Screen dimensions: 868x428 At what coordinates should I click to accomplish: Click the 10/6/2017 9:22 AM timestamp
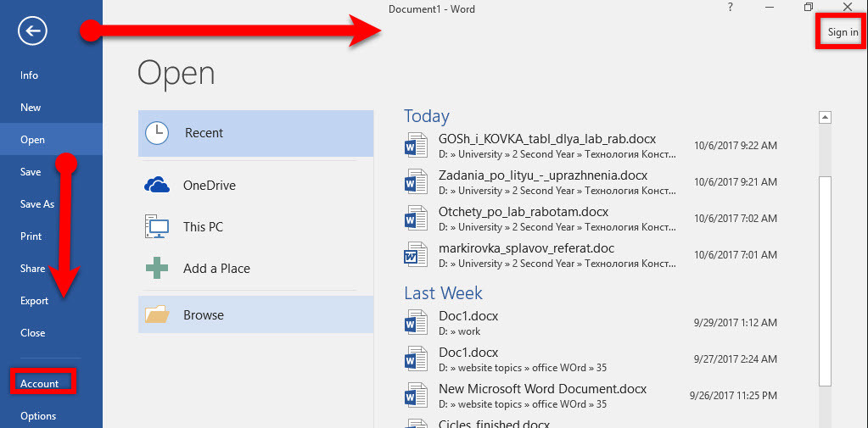pyautogui.click(x=736, y=146)
